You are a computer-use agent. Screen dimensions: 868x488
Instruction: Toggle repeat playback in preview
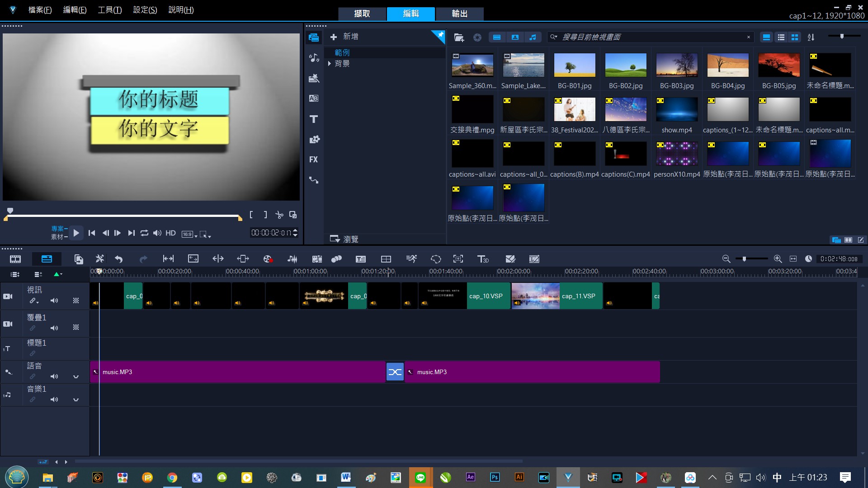coord(144,233)
